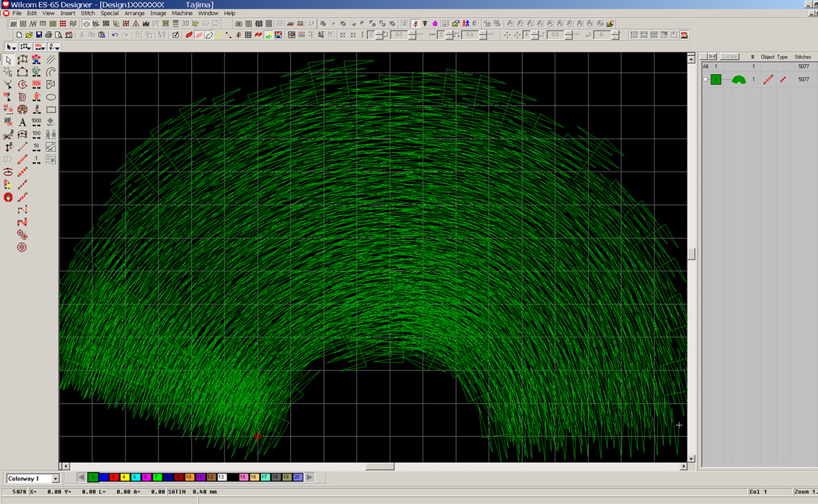Expand the stitch type flyout below toolbar
Viewport: 818px width, 504px height.
(40, 47)
